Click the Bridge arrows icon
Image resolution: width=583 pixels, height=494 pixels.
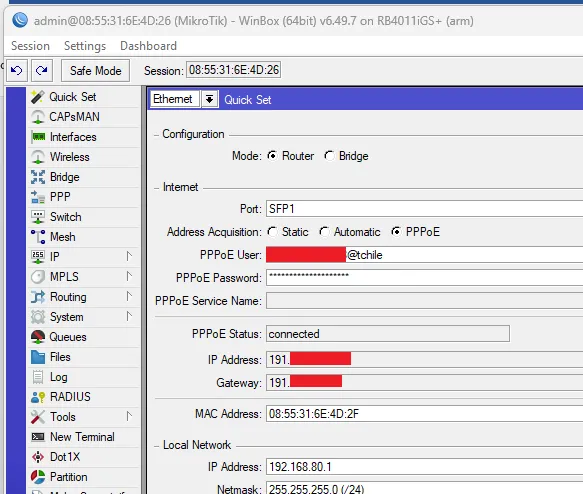click(x=38, y=177)
